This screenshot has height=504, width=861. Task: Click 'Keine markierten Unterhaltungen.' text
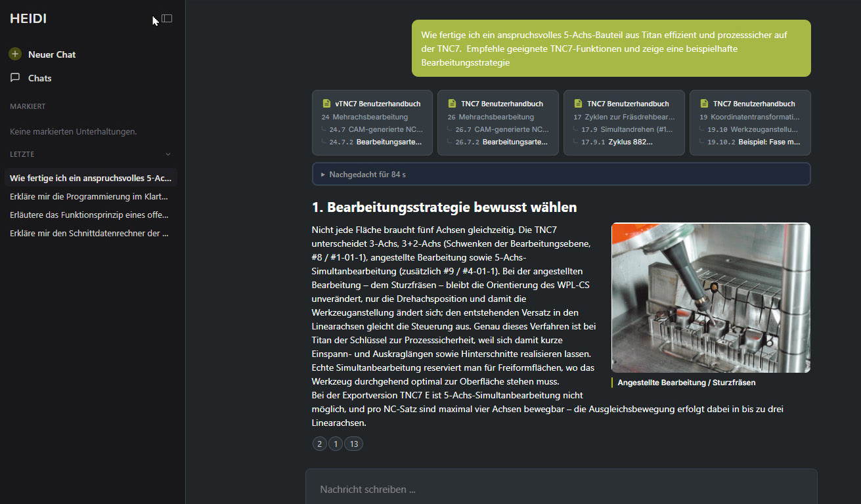[x=74, y=132]
